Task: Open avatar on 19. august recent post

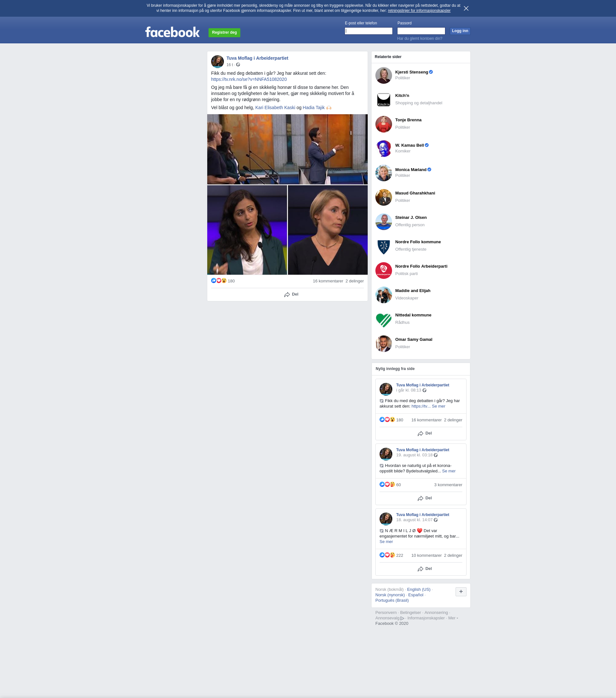Action: [x=386, y=454]
